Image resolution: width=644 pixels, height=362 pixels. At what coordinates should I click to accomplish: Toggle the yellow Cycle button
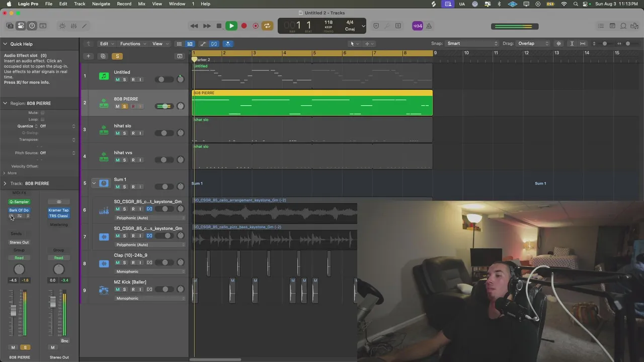267,26
